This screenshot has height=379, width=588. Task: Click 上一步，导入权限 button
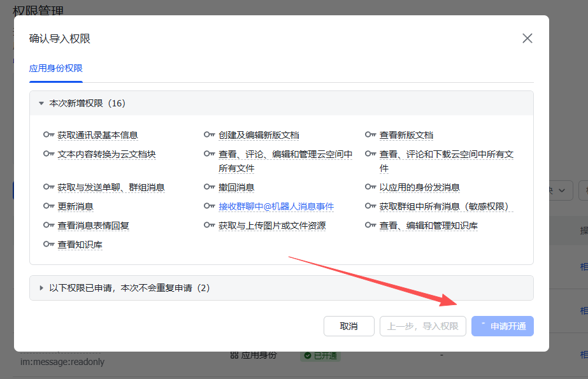point(422,326)
